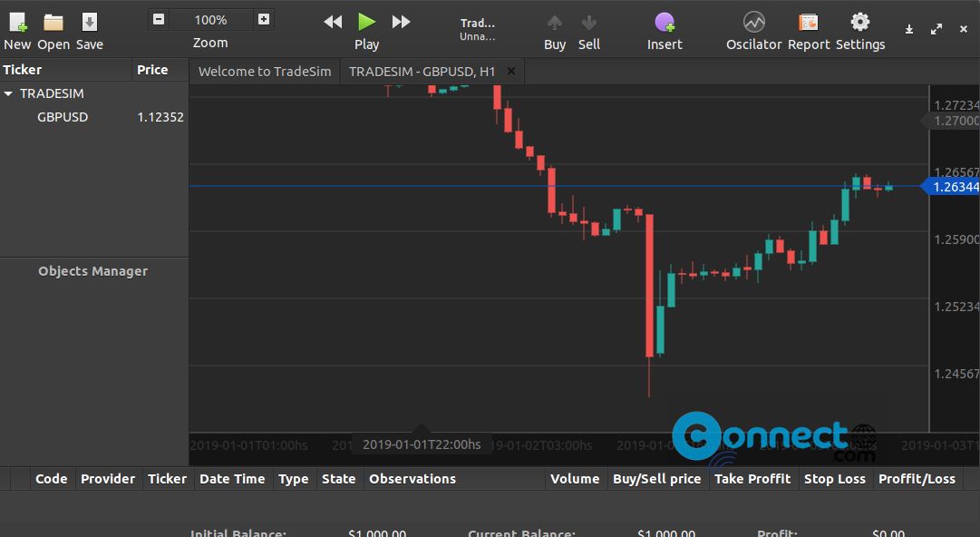Image resolution: width=980 pixels, height=537 pixels.
Task: Rewind the simulation playback
Action: point(333,22)
